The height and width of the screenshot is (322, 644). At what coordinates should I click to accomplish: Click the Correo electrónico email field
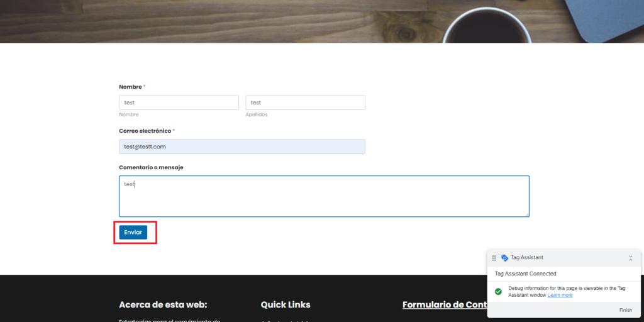242,147
